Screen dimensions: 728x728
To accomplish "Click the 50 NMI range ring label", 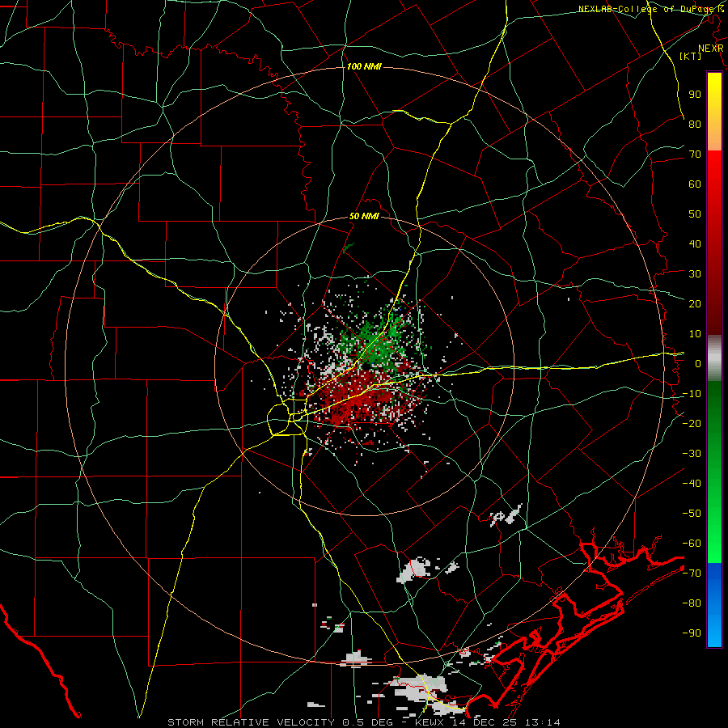I will coord(364,216).
